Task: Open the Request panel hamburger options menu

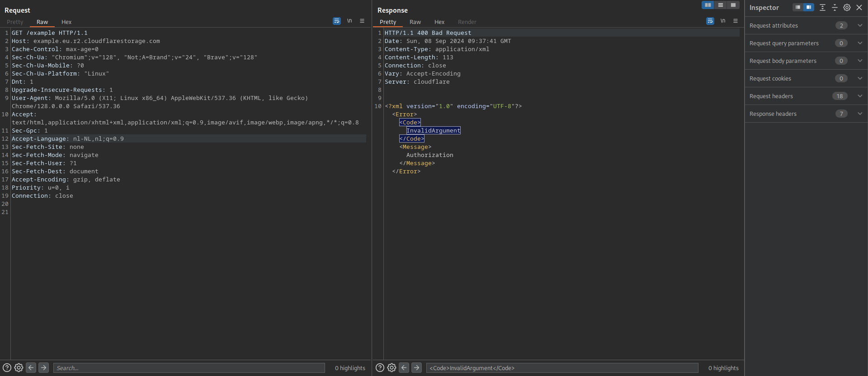Action: pyautogui.click(x=362, y=21)
